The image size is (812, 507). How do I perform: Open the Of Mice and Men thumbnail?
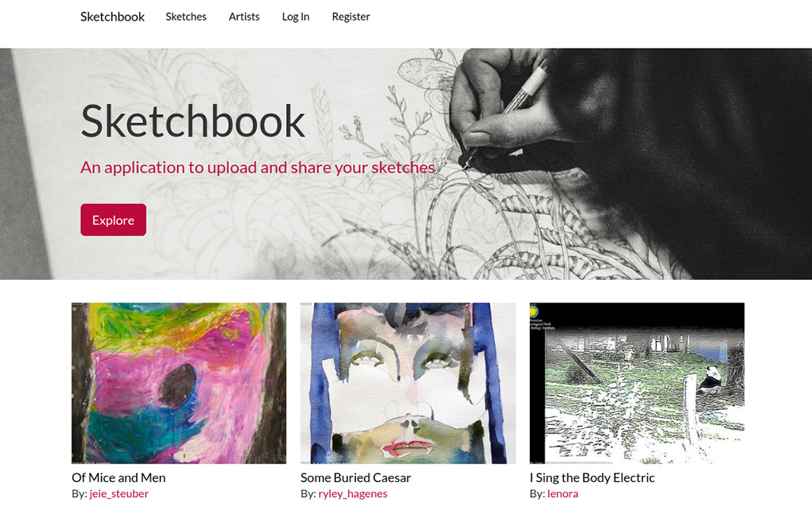click(179, 383)
